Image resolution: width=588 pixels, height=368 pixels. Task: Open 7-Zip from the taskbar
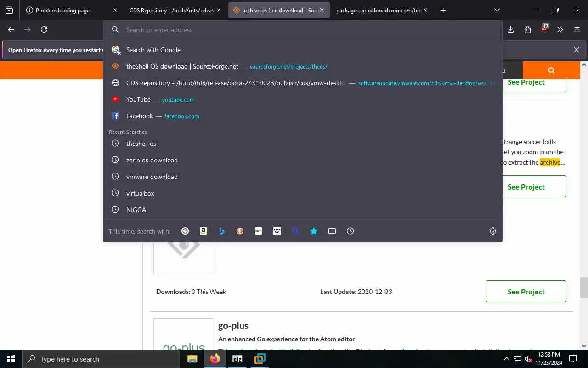click(x=237, y=359)
